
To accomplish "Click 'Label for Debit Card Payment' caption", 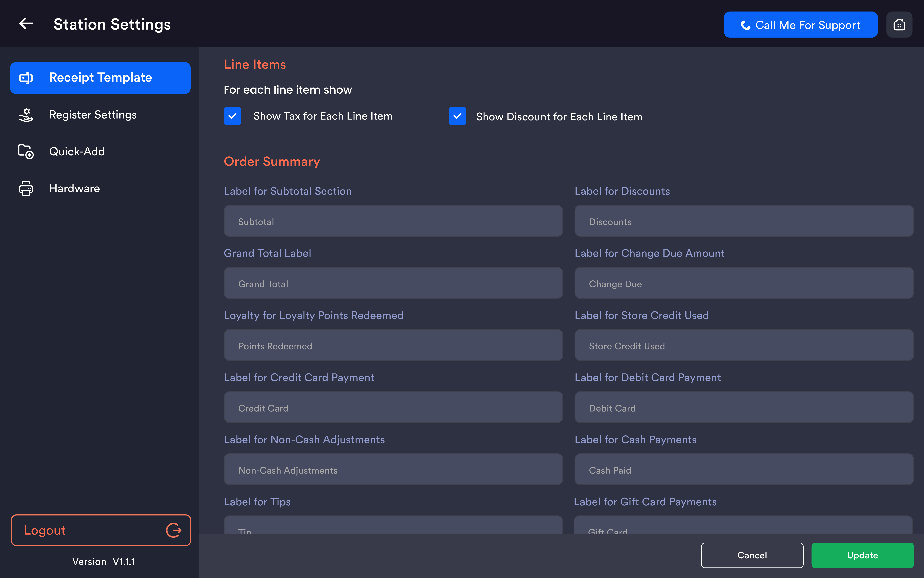I will tap(648, 378).
